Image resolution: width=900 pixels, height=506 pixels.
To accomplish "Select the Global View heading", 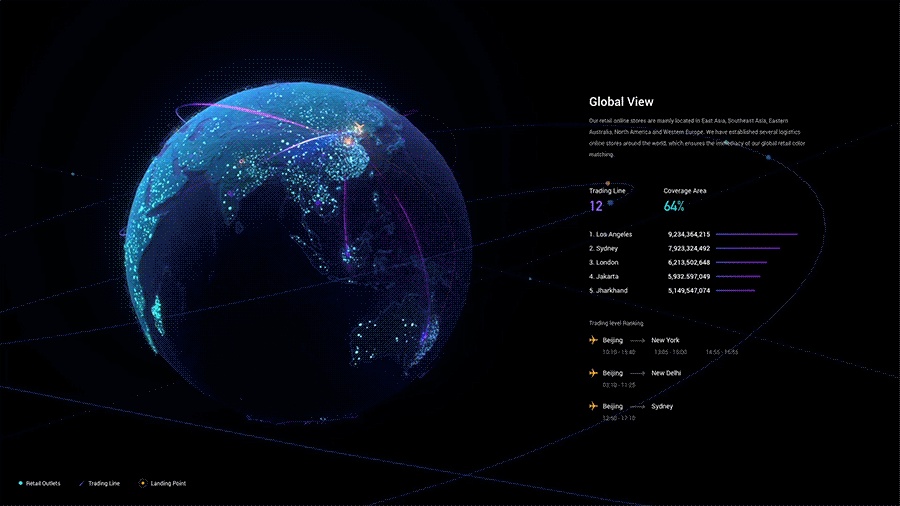I will (621, 102).
